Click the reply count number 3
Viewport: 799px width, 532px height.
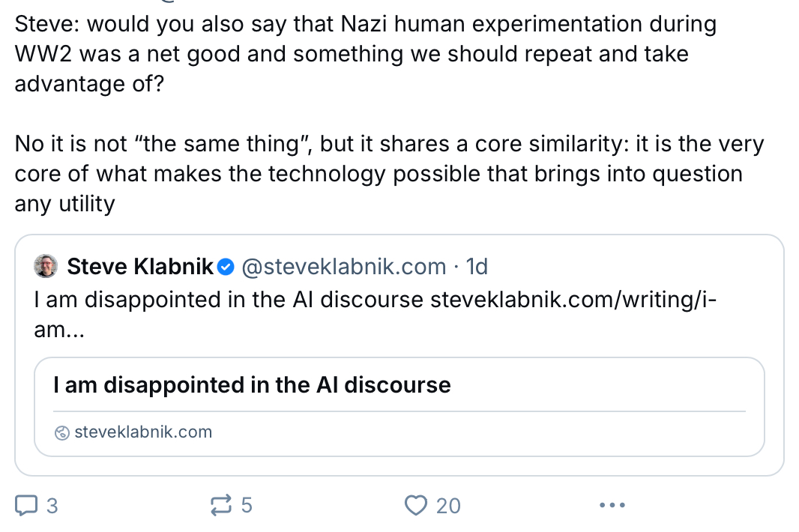point(52,506)
